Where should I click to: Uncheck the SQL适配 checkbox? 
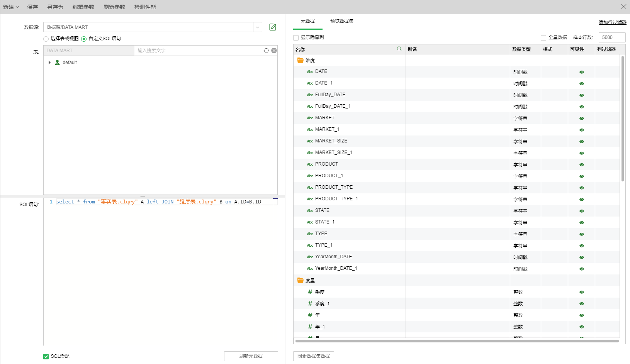tap(46, 356)
